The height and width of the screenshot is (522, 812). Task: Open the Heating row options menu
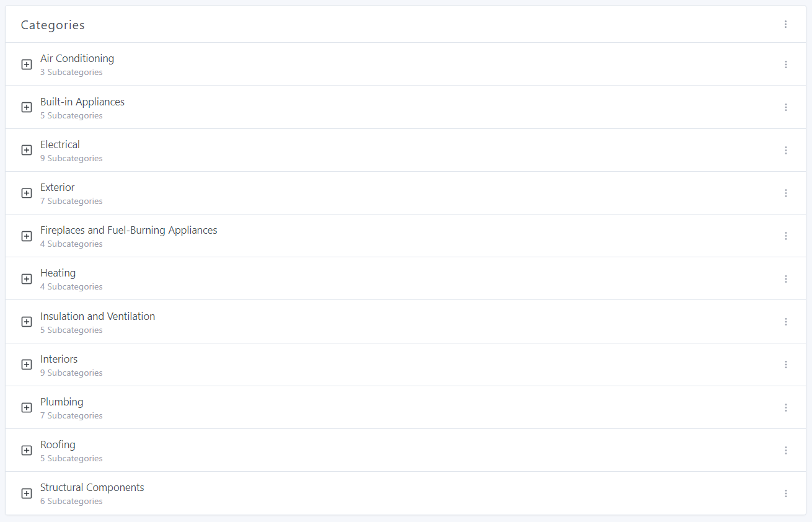tap(785, 279)
